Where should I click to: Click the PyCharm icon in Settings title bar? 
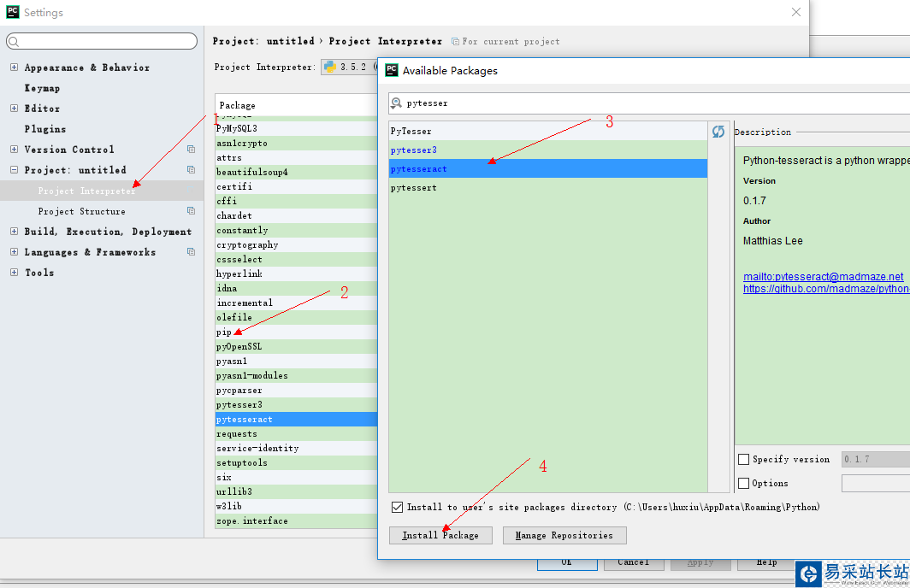[x=12, y=12]
